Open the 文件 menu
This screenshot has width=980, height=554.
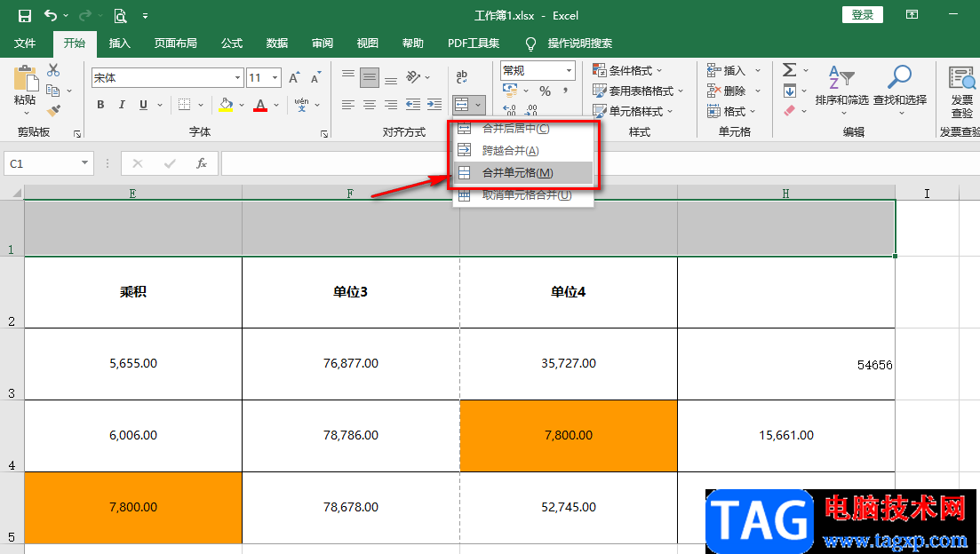point(25,44)
